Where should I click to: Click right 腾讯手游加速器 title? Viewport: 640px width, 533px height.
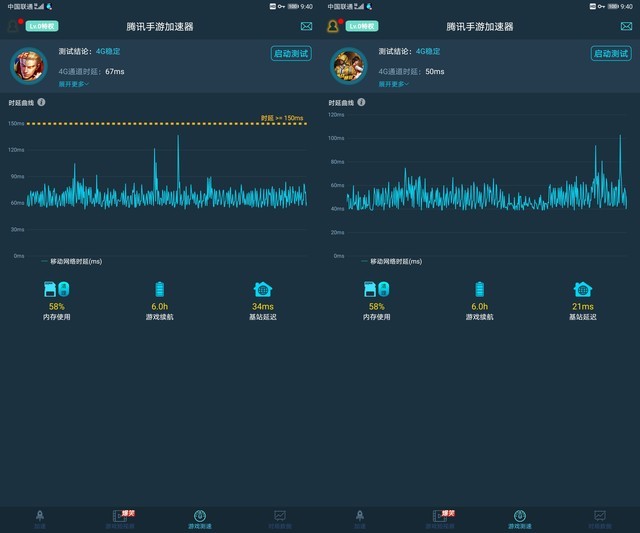(480, 27)
